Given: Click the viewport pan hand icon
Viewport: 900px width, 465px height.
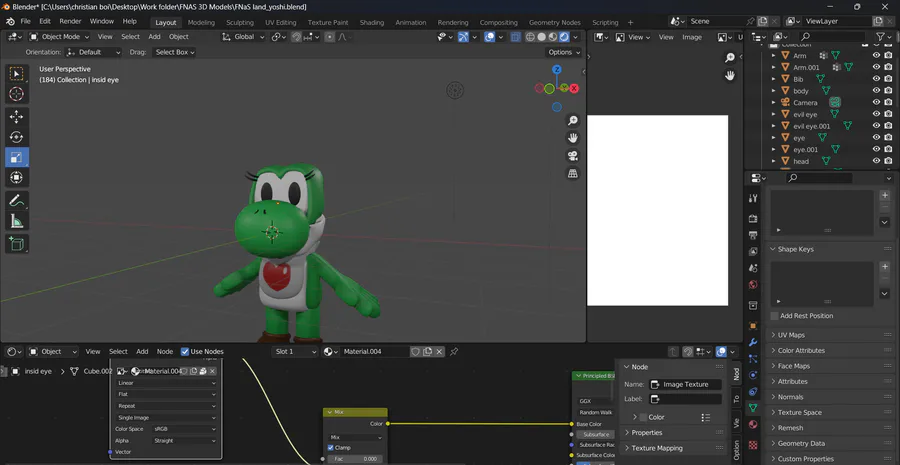Looking at the screenshot, I should pyautogui.click(x=572, y=138).
